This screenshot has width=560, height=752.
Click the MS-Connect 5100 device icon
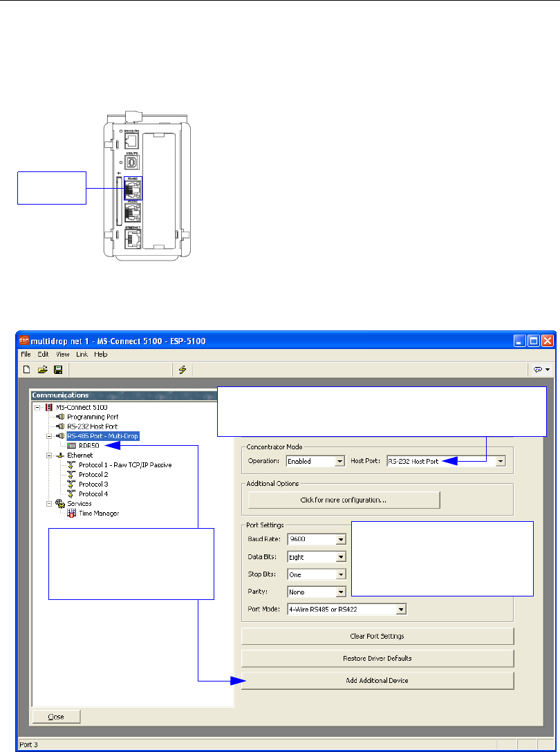point(49,407)
